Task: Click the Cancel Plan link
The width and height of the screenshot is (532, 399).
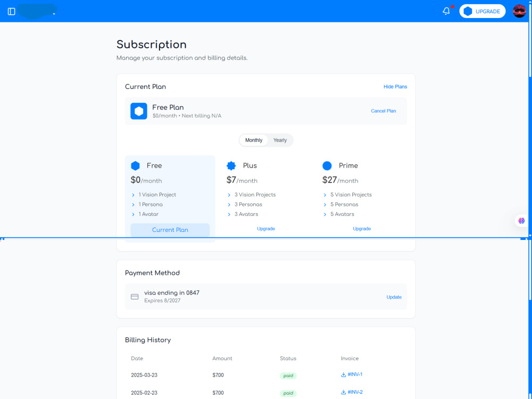Action: [384, 111]
